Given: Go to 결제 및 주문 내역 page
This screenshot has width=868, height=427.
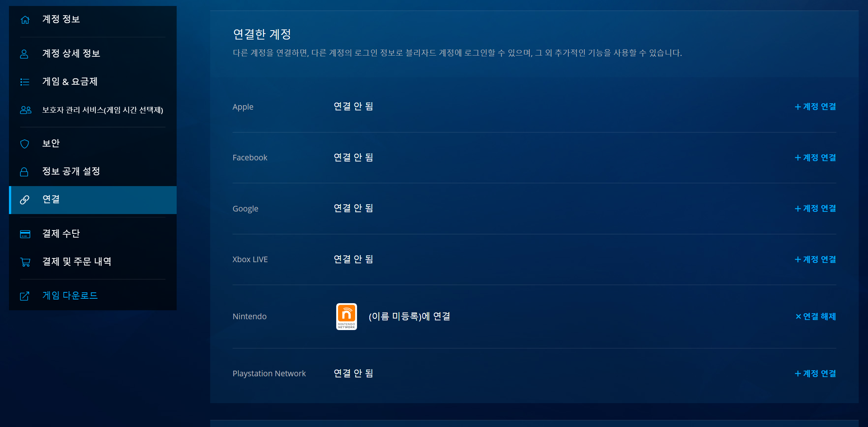Looking at the screenshot, I should 77,261.
